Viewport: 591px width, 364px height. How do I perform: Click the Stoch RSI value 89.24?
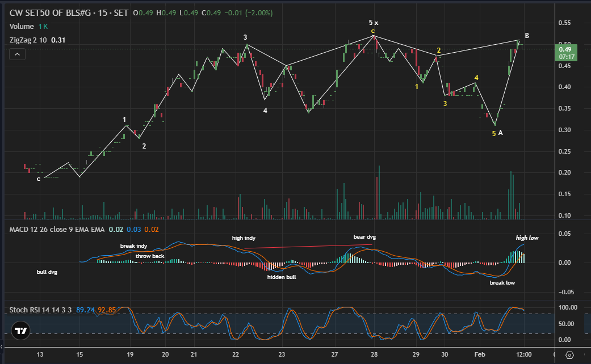coord(85,310)
